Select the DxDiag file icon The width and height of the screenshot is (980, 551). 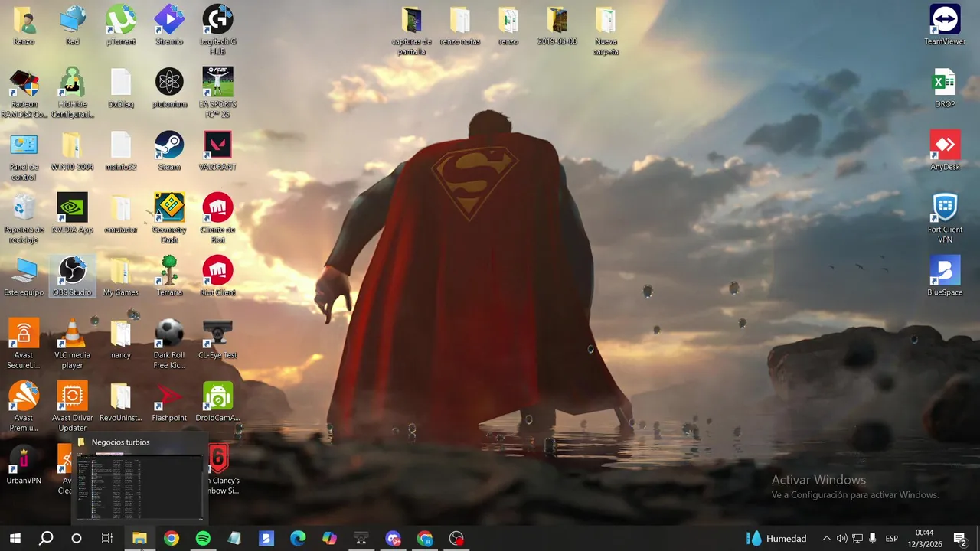coord(121,88)
